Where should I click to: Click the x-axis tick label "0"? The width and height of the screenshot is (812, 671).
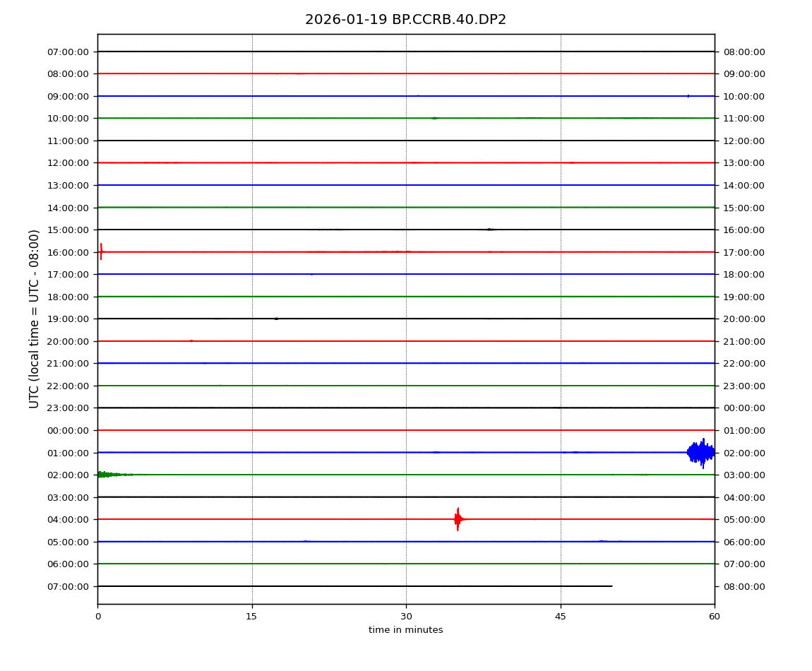[x=97, y=617]
